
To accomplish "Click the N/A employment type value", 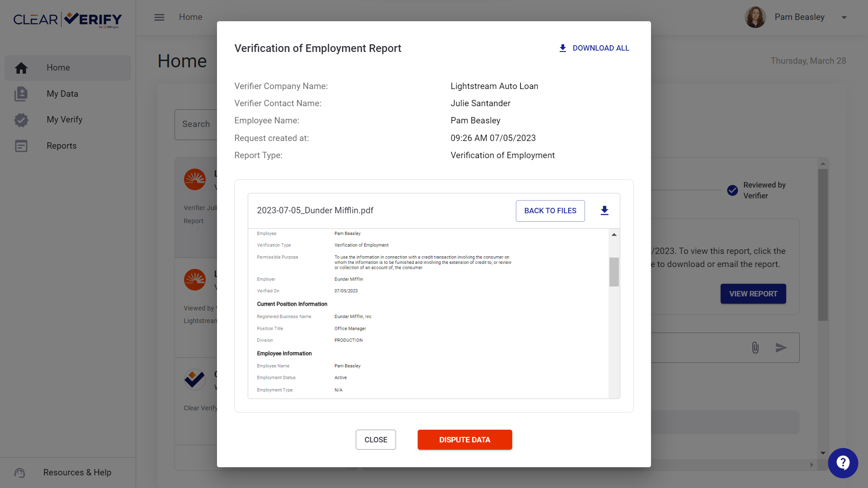I will click(x=338, y=390).
